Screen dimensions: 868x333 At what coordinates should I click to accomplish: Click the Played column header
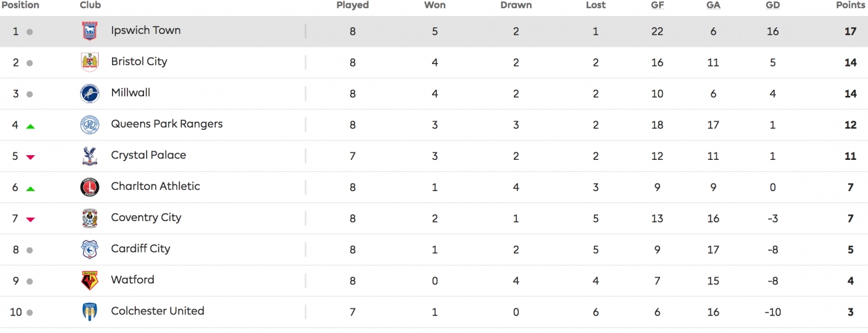(x=353, y=5)
